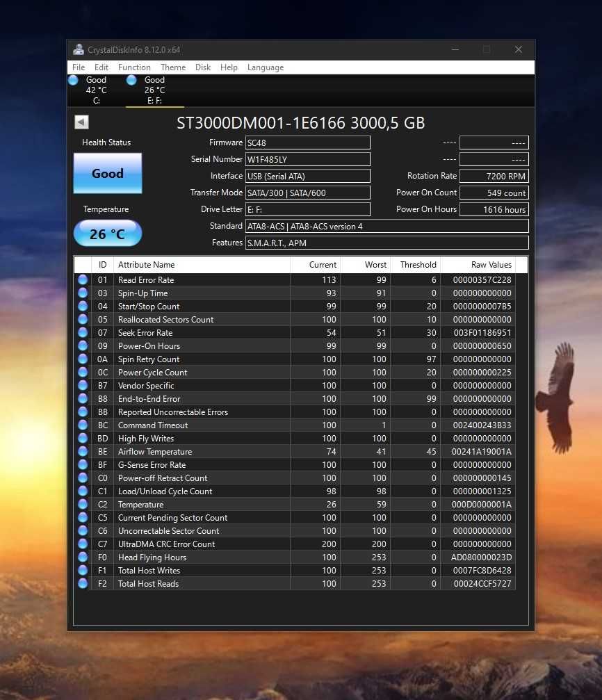Screen dimensions: 602x700
Task: Click the status orb for Airflow Temperature
Action: point(83,451)
